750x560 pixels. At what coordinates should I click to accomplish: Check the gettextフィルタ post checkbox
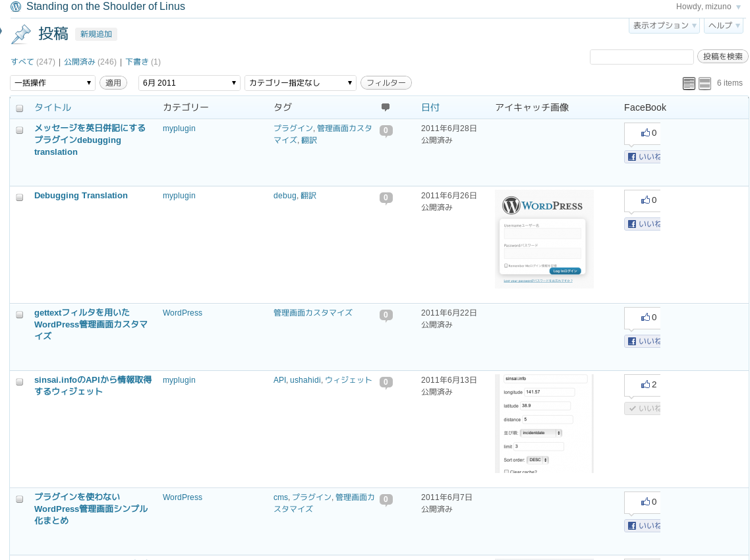[x=20, y=315]
